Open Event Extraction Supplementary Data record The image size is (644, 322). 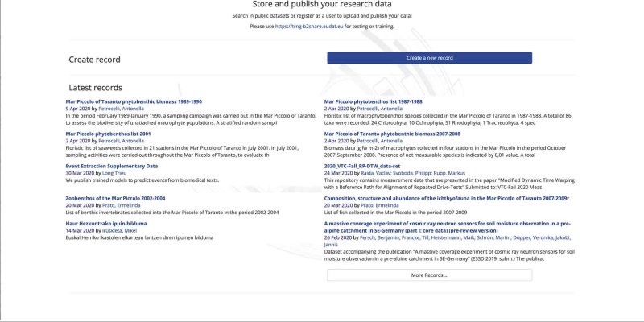(x=111, y=167)
